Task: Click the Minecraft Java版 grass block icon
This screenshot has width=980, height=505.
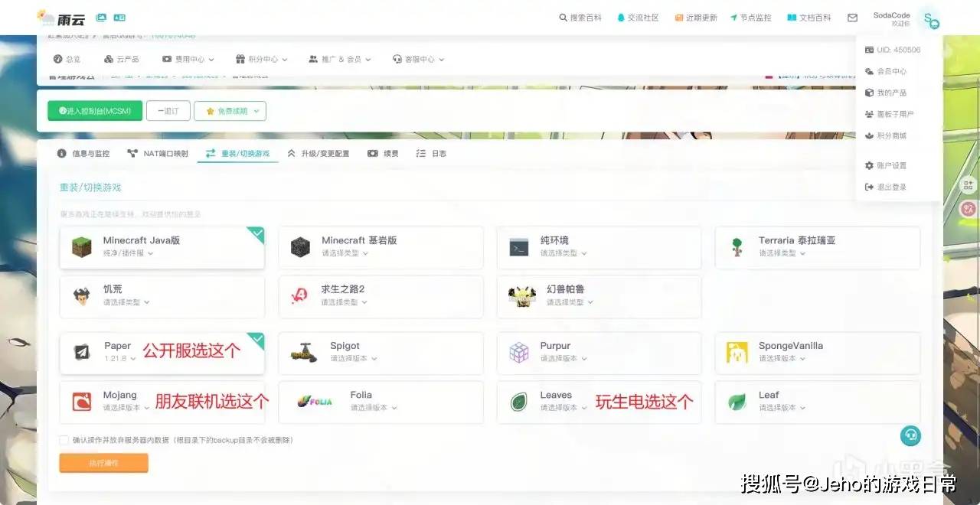Action: (x=82, y=247)
